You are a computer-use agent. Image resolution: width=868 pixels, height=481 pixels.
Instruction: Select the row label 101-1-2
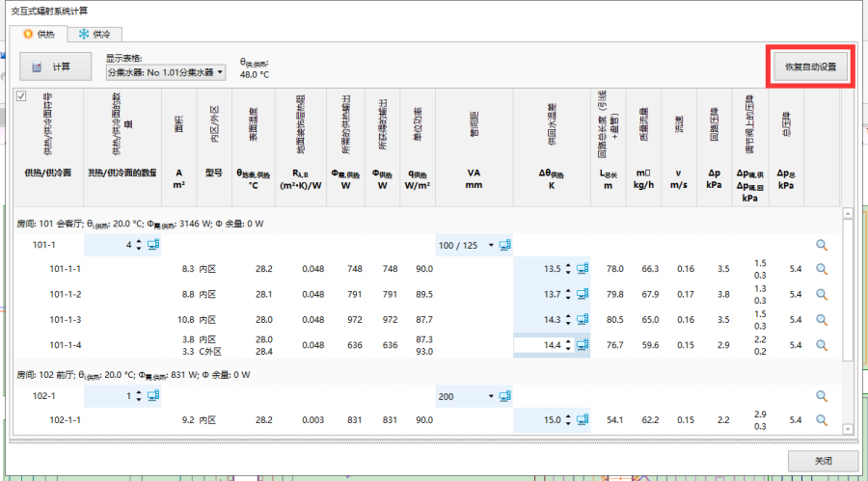tap(66, 294)
